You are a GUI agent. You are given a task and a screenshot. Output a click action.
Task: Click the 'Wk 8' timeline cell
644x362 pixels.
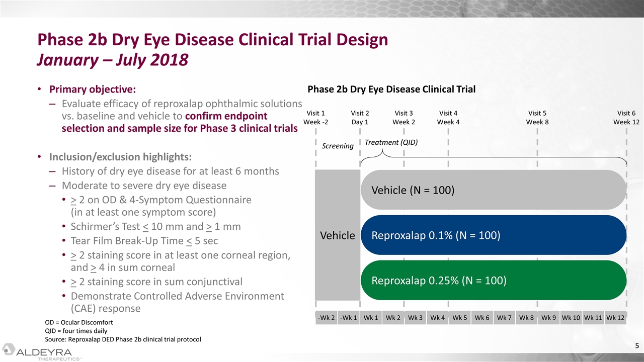[527, 318]
